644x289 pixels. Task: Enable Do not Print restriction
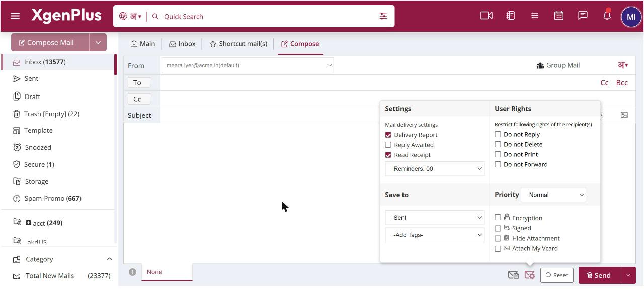pyautogui.click(x=498, y=154)
